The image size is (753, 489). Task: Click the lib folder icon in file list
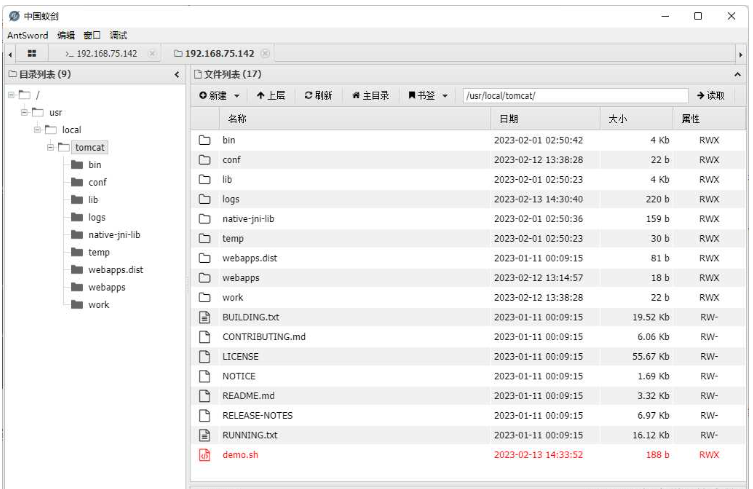tap(205, 179)
